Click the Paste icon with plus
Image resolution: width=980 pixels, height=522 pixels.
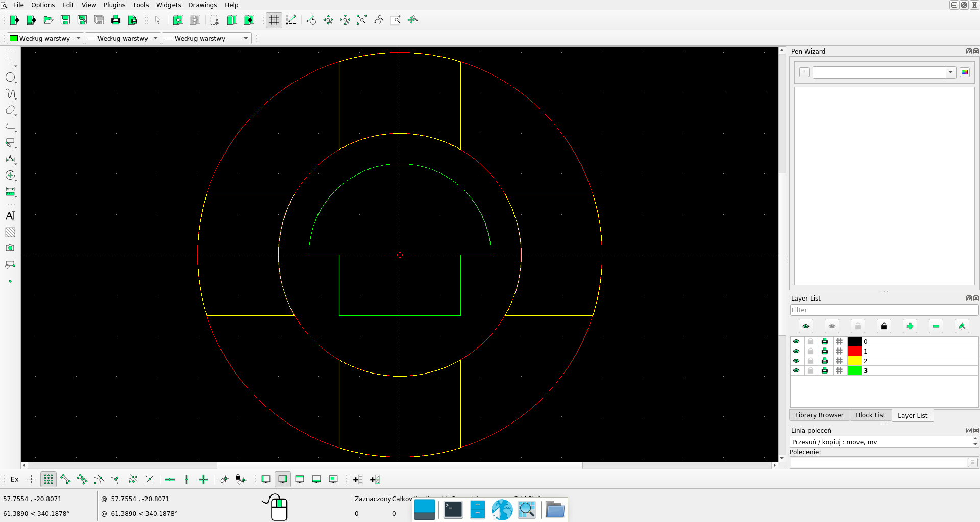[x=249, y=20]
